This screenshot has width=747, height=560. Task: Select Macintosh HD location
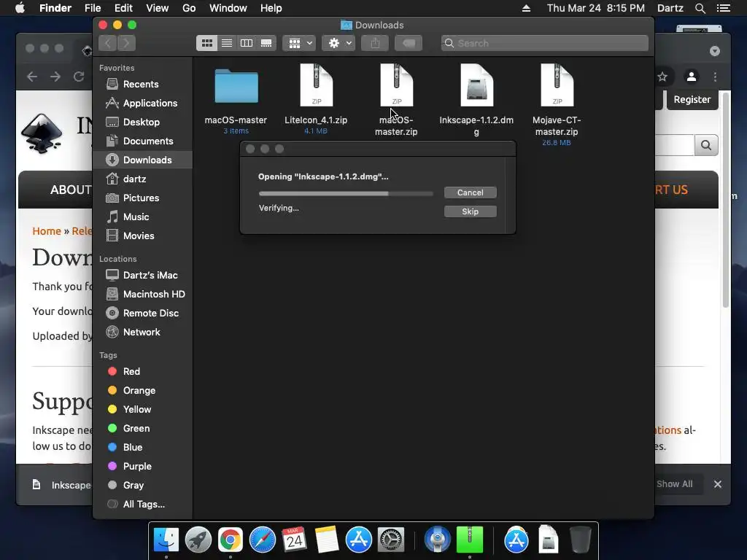point(142,295)
